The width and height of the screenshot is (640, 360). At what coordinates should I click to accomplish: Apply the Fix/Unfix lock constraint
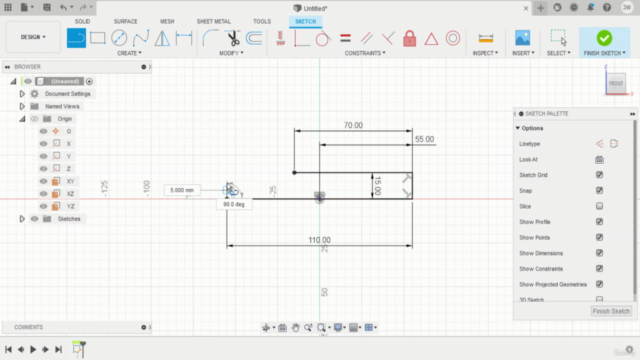409,38
